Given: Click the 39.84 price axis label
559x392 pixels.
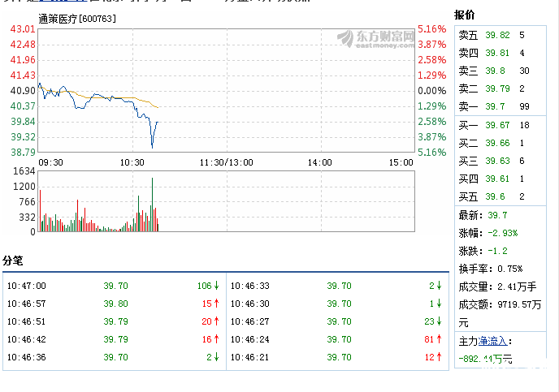Looking at the screenshot, I should (23, 122).
